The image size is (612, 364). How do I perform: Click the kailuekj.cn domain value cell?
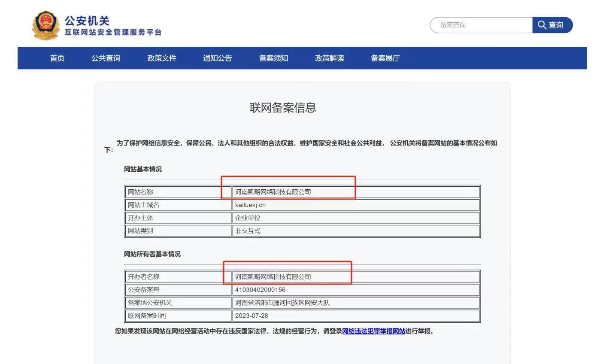pos(250,205)
